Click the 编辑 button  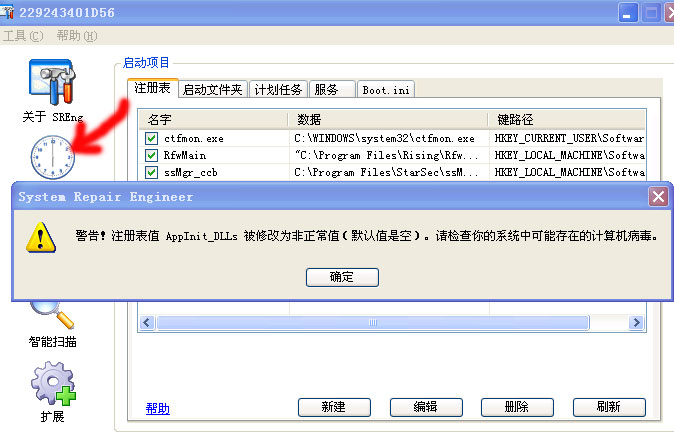(x=426, y=407)
